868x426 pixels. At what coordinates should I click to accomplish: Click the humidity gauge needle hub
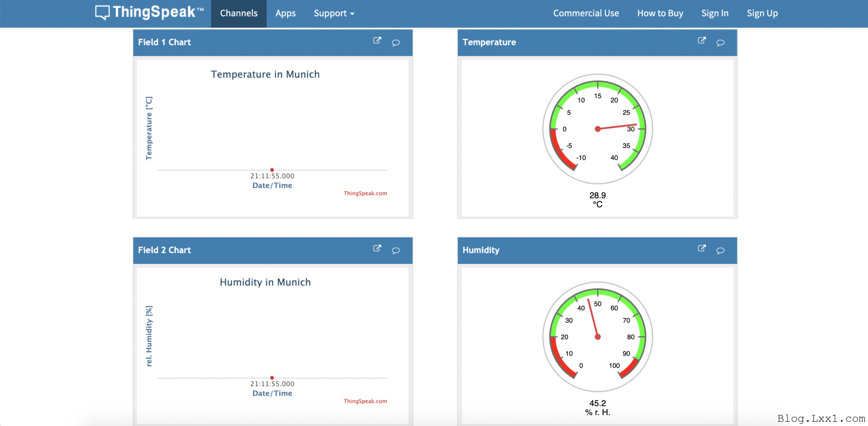tap(598, 337)
